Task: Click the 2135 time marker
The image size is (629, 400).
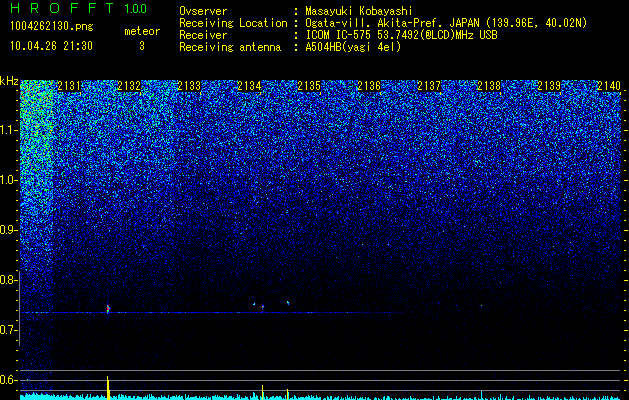Action: tap(309, 86)
